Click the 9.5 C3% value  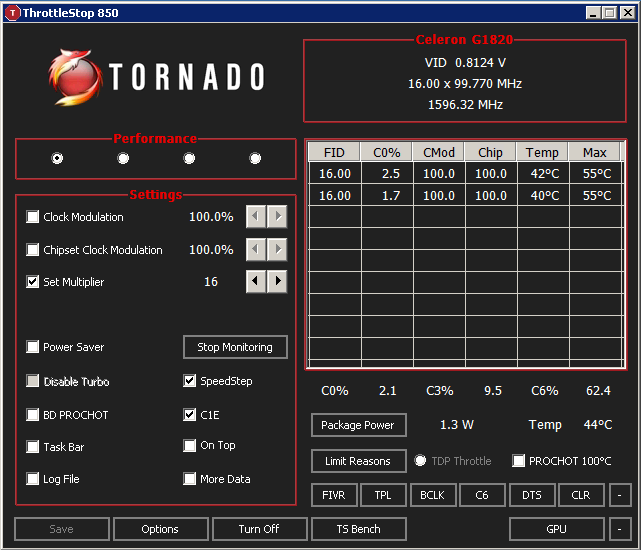click(x=493, y=391)
